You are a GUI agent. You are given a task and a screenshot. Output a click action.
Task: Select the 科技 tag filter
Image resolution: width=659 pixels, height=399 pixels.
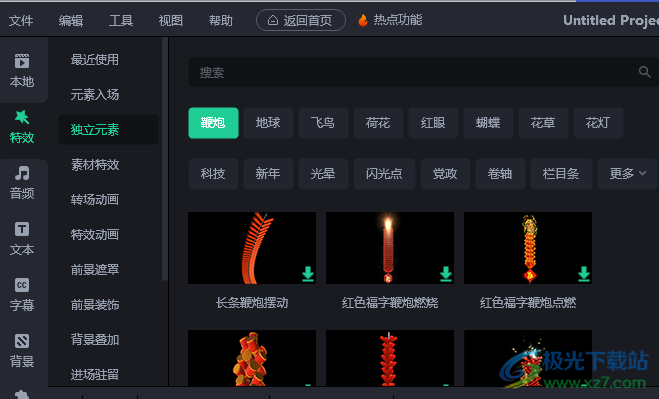point(213,174)
